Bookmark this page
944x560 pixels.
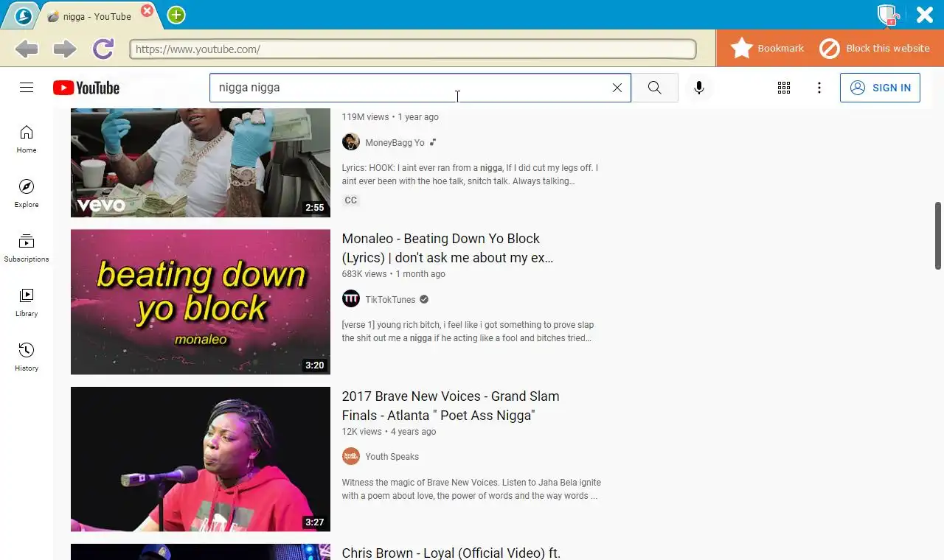click(767, 49)
